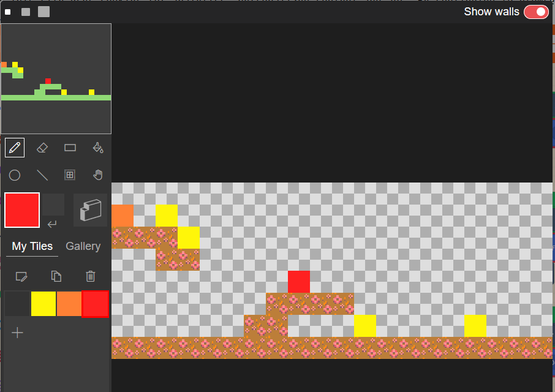Duplicate the current tile
The image size is (555, 392).
(x=56, y=276)
